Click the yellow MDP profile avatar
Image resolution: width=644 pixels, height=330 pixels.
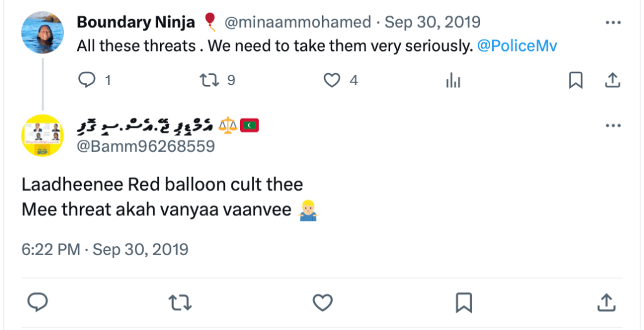tap(42, 135)
